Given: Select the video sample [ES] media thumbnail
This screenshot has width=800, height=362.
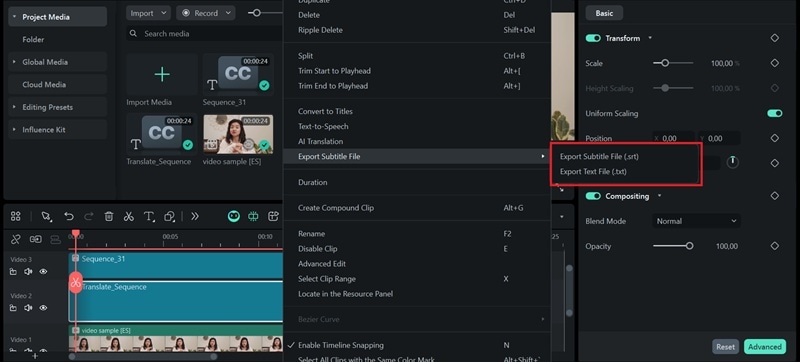Looking at the screenshot, I should click(238, 134).
